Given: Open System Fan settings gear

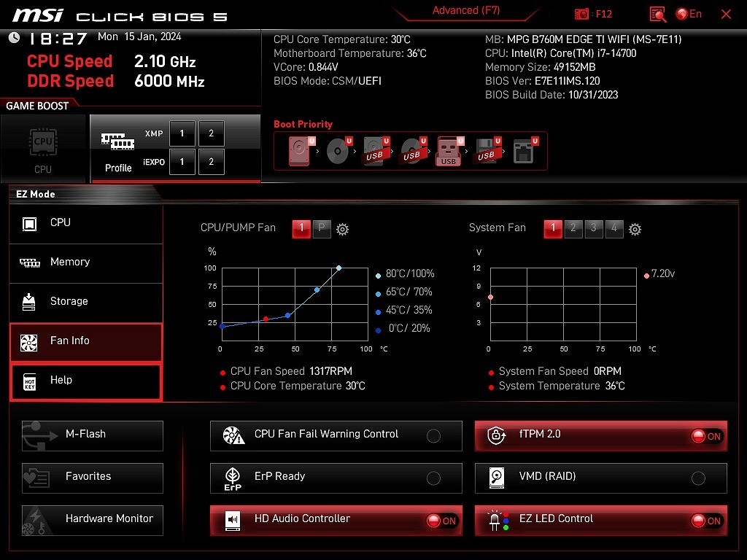Looking at the screenshot, I should [635, 230].
